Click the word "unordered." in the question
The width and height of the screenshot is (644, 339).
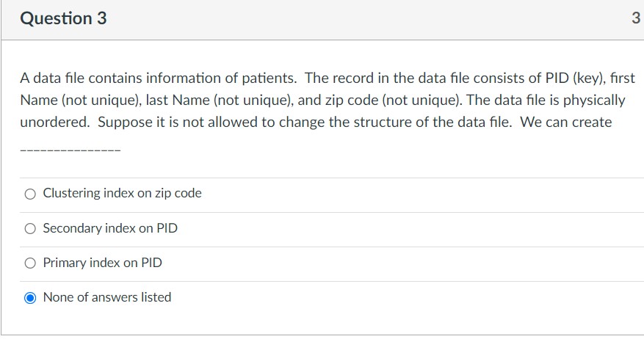click(x=54, y=122)
